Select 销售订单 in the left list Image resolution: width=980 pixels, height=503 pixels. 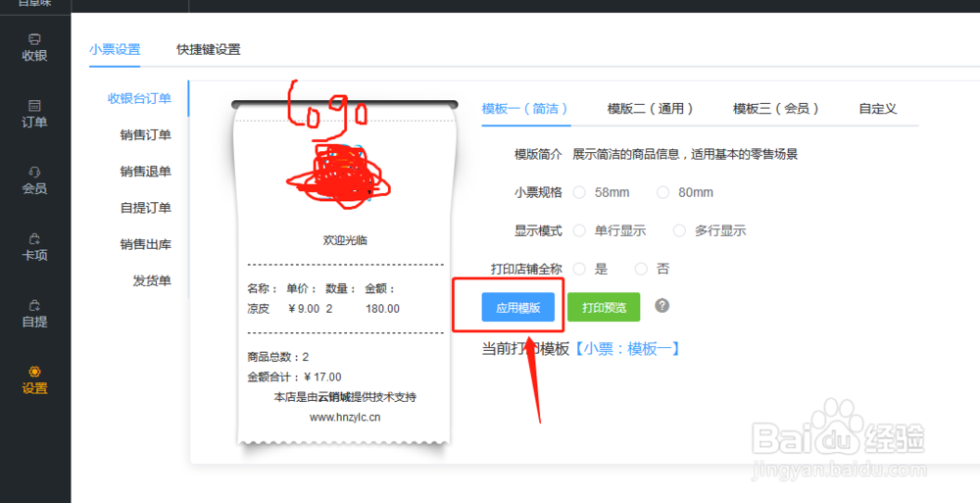(x=146, y=135)
